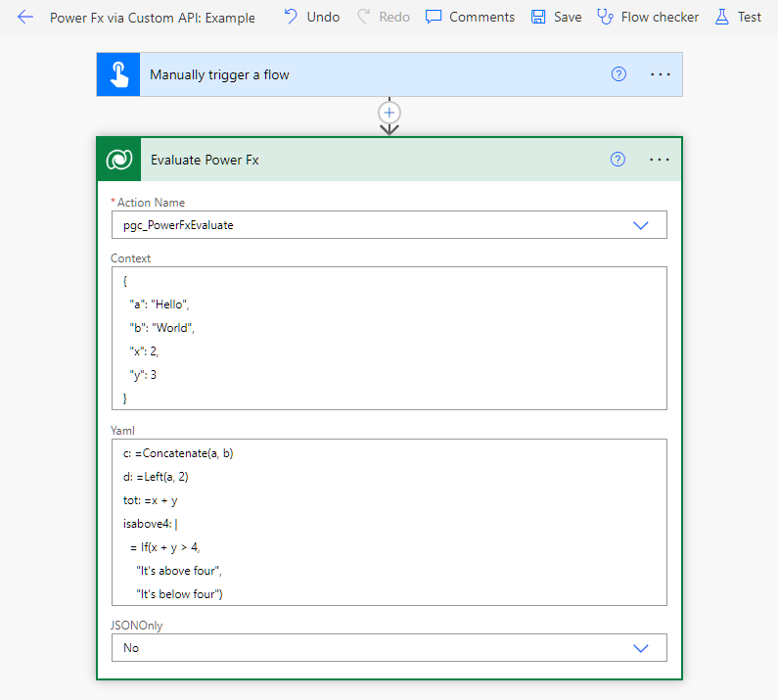Image resolution: width=778 pixels, height=700 pixels.
Task: Click inside the Context input field
Action: (389, 338)
